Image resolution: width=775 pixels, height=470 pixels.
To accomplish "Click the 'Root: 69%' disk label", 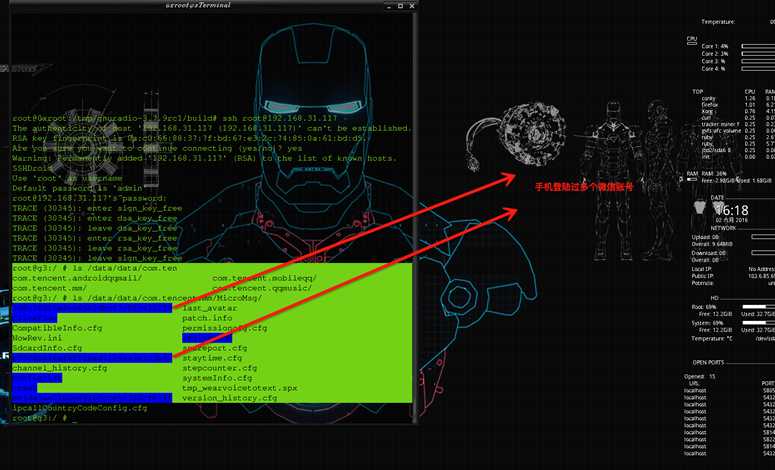I will (704, 307).
